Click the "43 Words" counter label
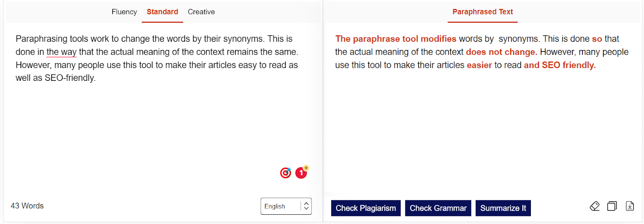This screenshot has width=644, height=224. point(27,206)
